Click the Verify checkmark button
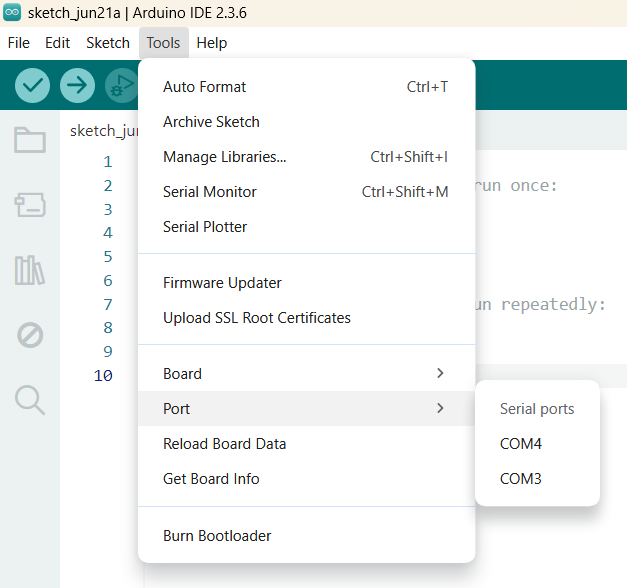This screenshot has width=627, height=588. coord(32,85)
